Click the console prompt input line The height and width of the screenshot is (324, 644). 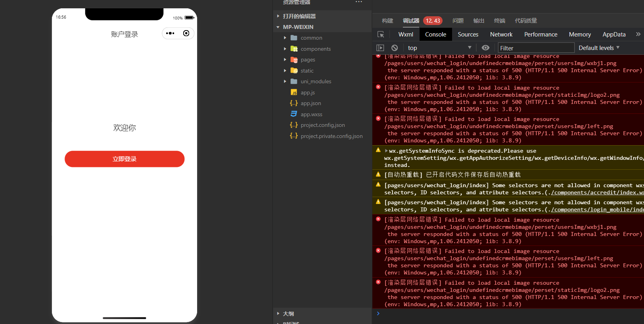(508, 314)
